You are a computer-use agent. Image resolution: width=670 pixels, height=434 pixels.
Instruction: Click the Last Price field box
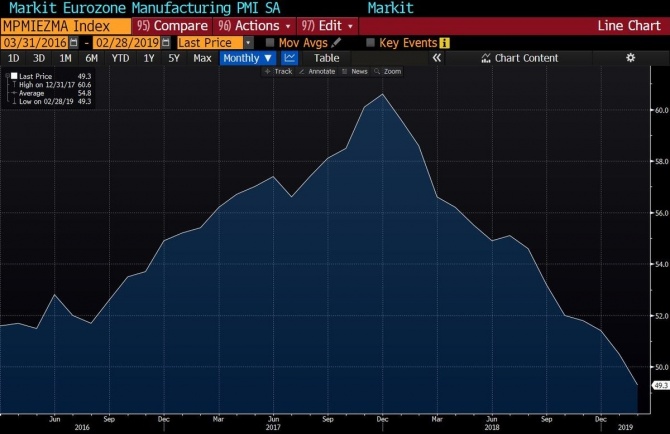210,43
